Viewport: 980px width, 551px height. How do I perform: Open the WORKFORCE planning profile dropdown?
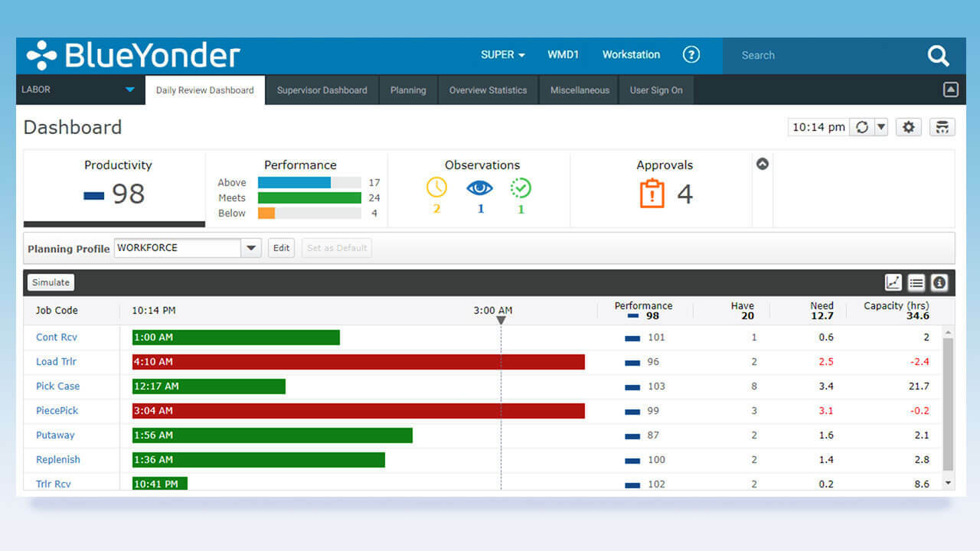pyautogui.click(x=251, y=247)
